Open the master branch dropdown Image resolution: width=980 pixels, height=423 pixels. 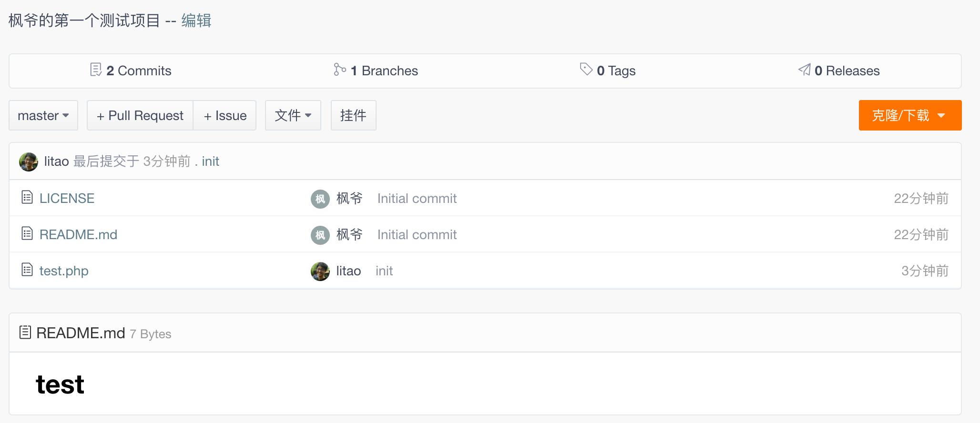point(43,115)
